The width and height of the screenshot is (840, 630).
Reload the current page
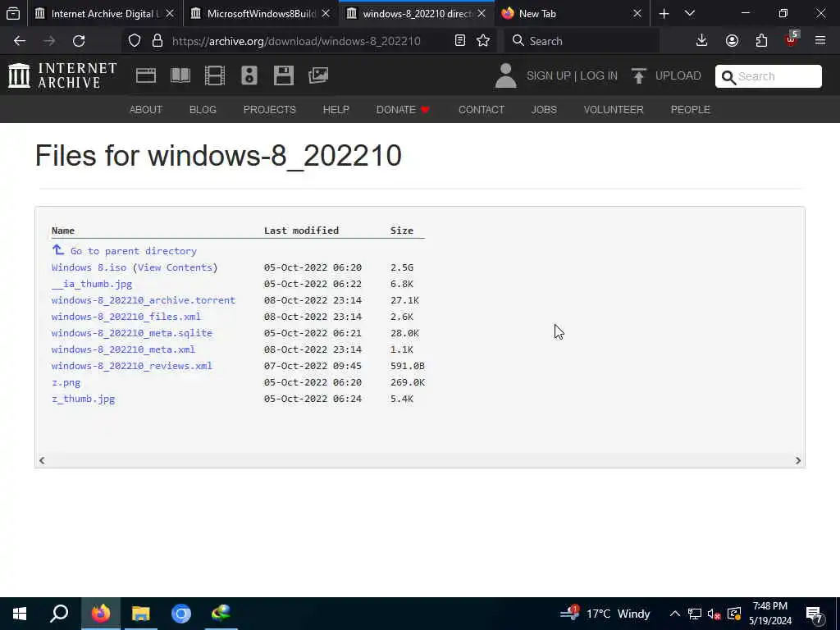click(x=79, y=41)
